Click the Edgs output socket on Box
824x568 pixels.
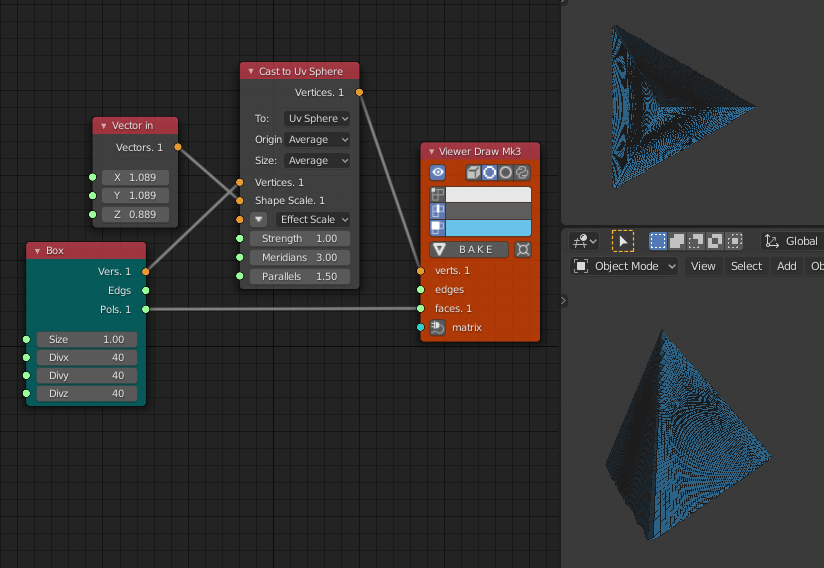point(146,290)
